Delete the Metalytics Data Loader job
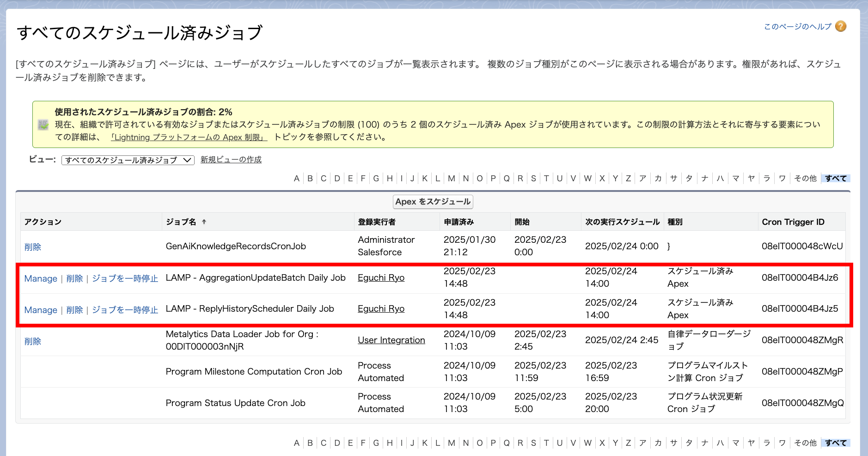Viewport: 868px width, 456px height. (x=33, y=341)
